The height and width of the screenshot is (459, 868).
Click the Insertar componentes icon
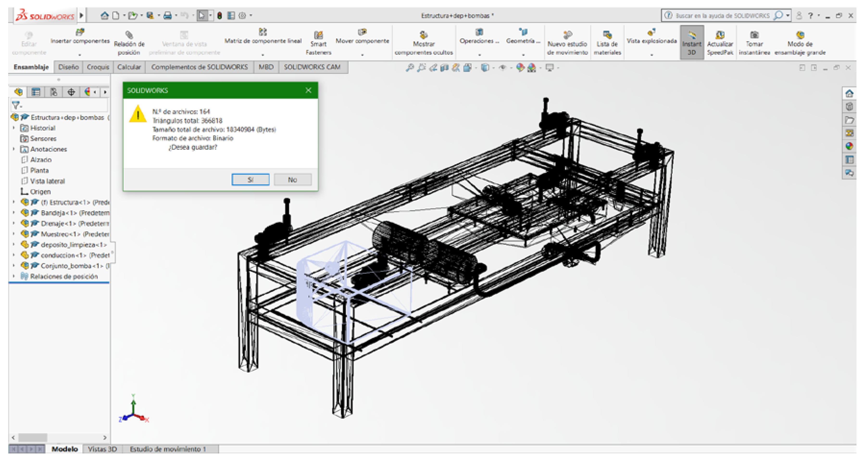(x=80, y=32)
